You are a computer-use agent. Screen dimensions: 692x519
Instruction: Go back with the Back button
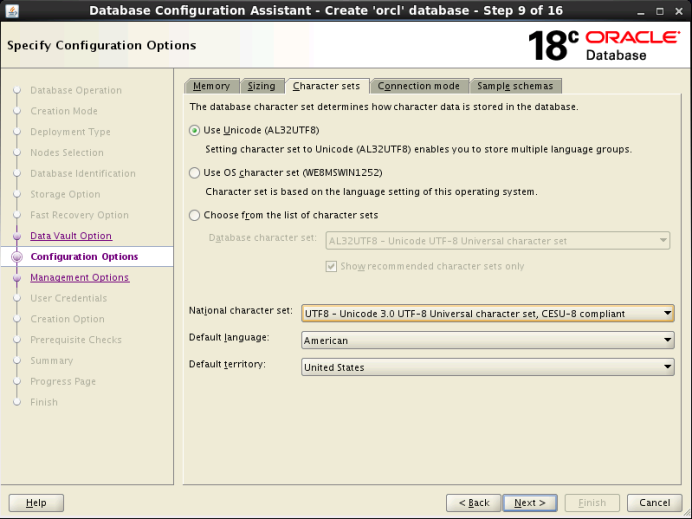point(474,503)
